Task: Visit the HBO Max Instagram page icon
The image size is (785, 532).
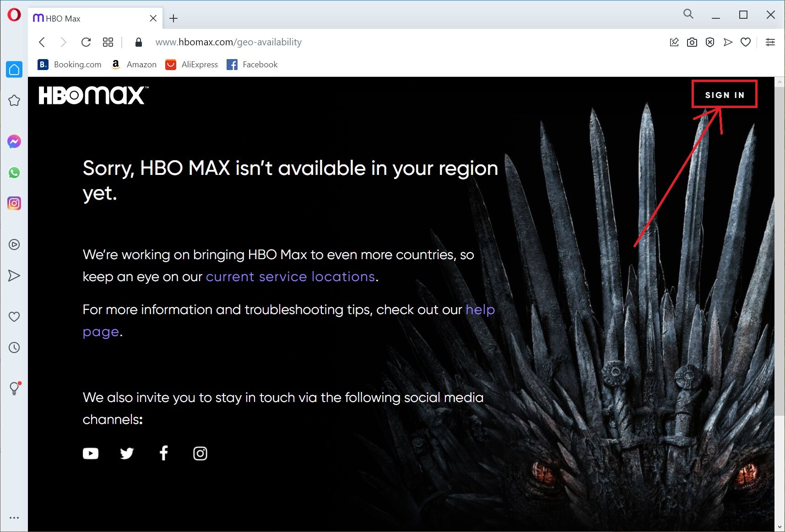Action: tap(200, 453)
